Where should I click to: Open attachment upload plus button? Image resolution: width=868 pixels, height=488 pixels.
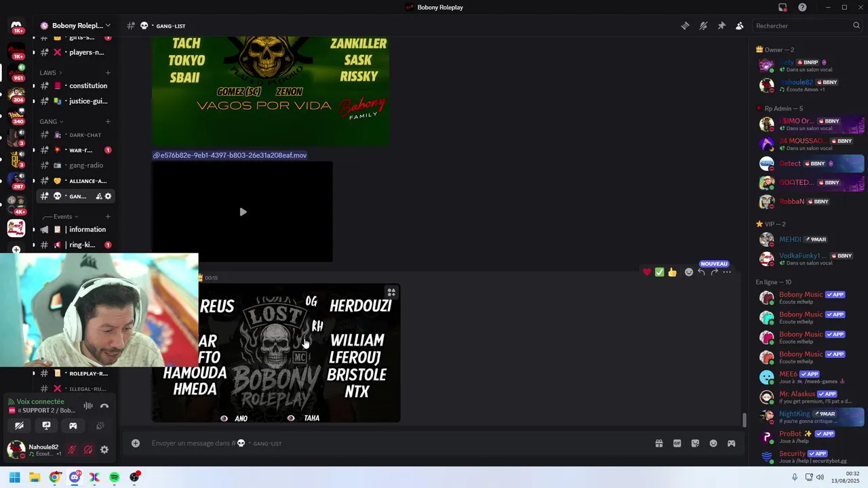coord(136,443)
